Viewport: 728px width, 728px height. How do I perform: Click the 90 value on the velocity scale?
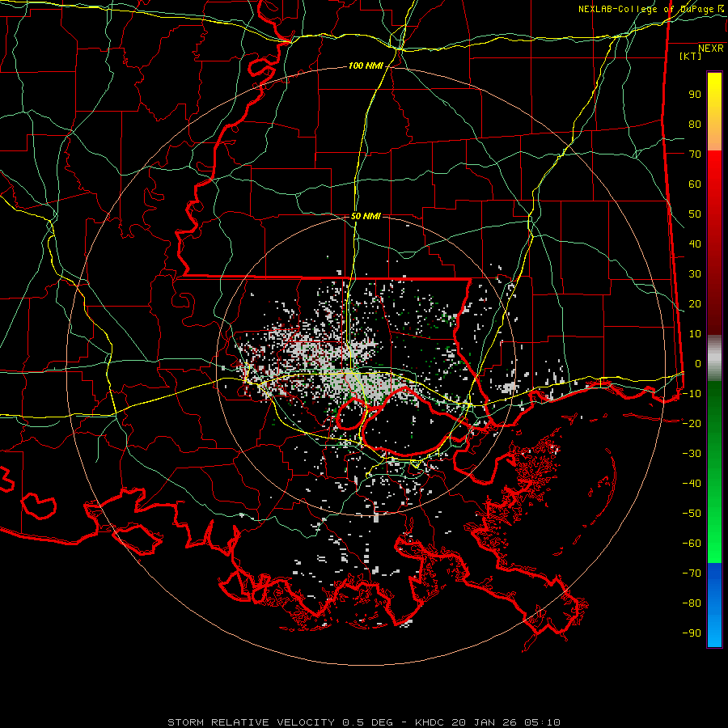coord(695,95)
